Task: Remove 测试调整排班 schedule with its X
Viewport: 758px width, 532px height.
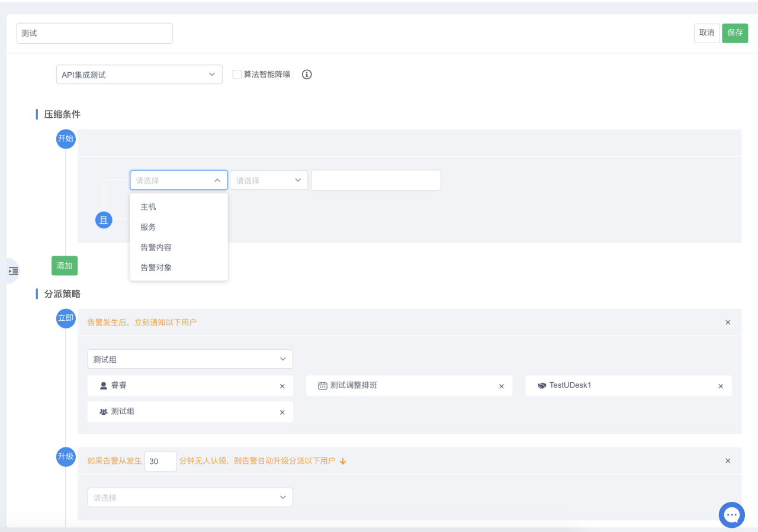Action: [502, 386]
